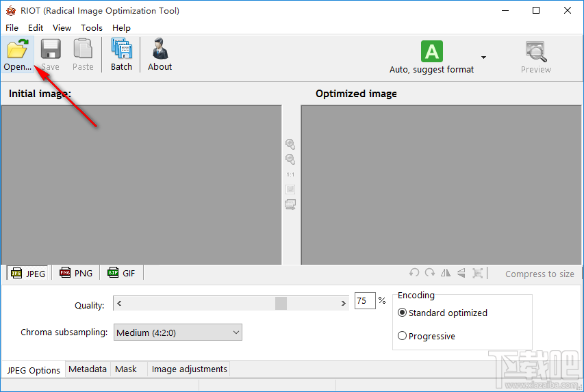The width and height of the screenshot is (584, 392).
Task: Set zoom to 1:1 actual size
Action: coord(290,174)
